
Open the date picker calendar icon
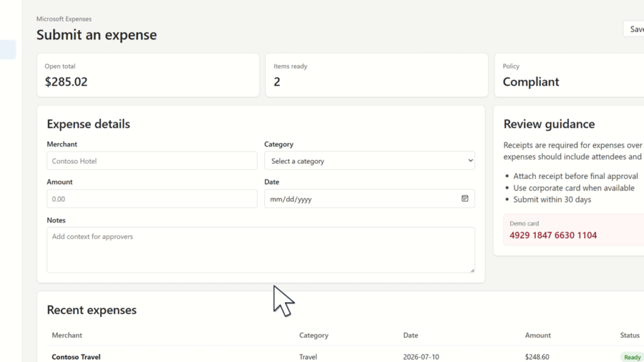click(x=465, y=199)
